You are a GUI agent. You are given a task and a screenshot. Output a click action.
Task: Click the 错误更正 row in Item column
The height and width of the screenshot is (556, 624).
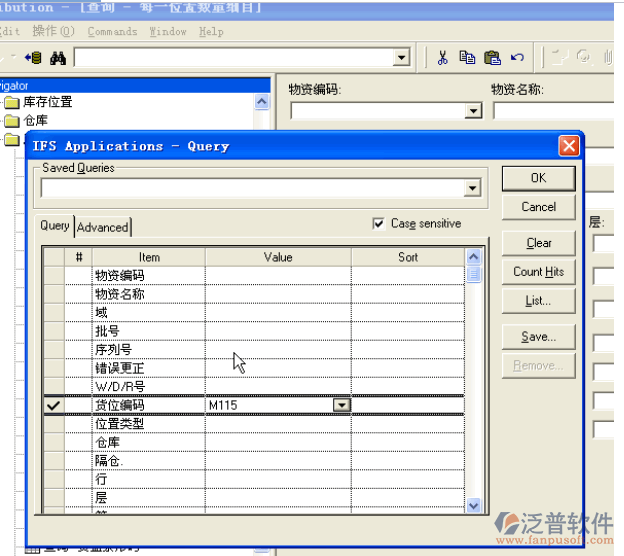click(148, 368)
